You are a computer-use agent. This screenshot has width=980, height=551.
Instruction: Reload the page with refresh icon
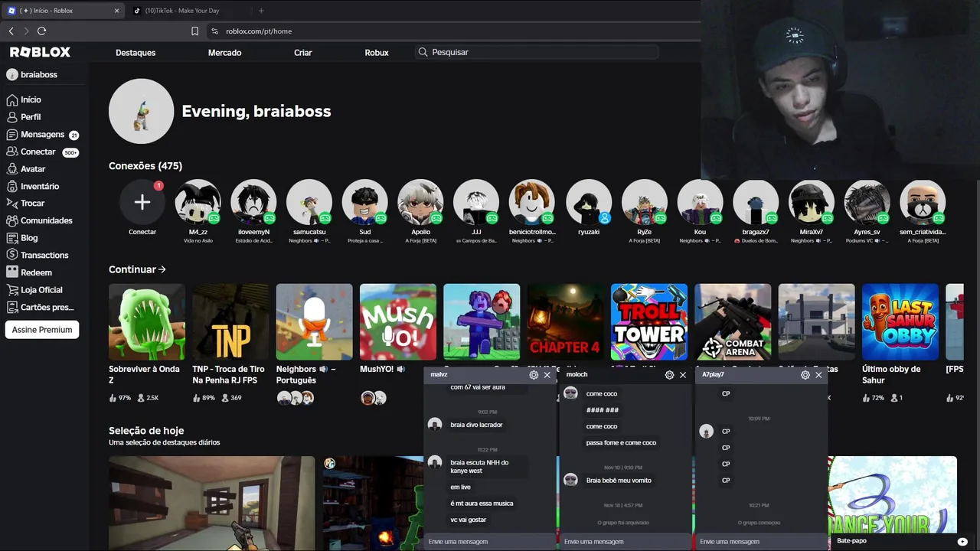pos(41,31)
